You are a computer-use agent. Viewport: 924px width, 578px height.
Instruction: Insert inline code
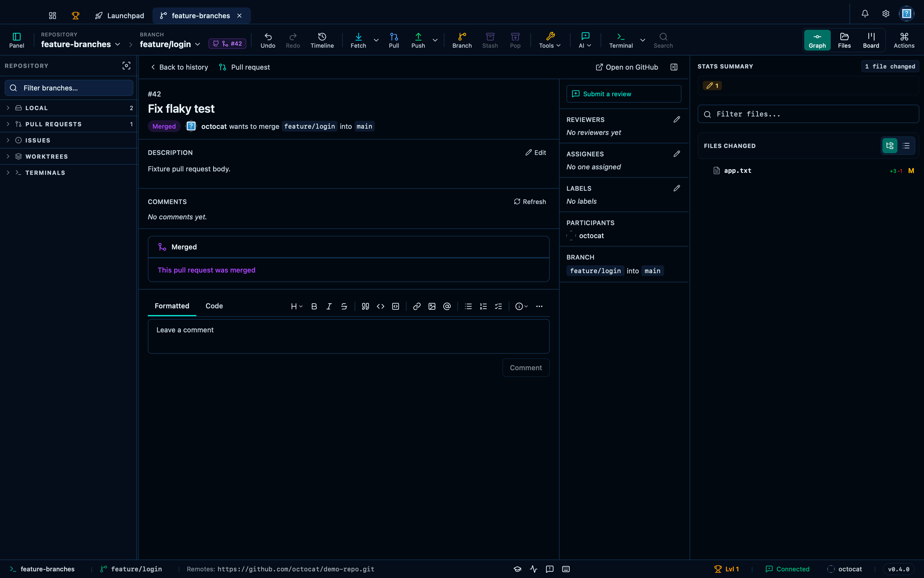[x=380, y=306]
